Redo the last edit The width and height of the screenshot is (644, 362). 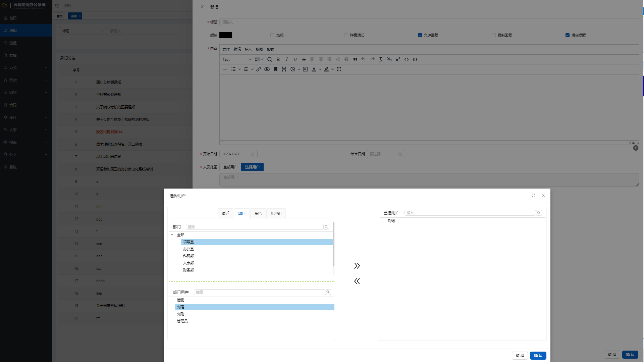click(x=372, y=59)
